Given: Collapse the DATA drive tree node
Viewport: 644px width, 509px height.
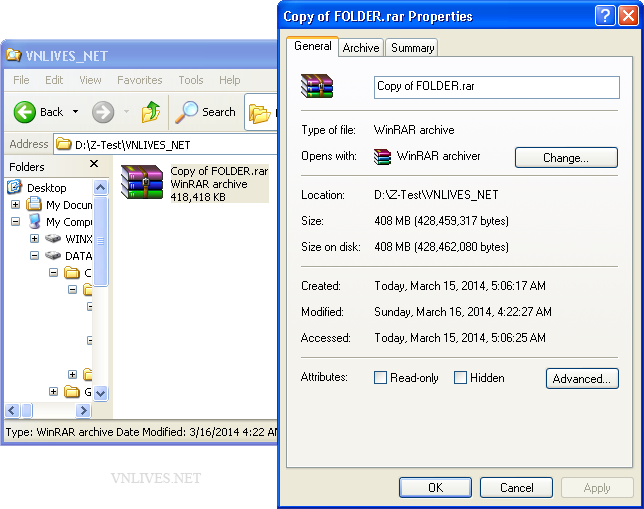Looking at the screenshot, I should (x=34, y=256).
